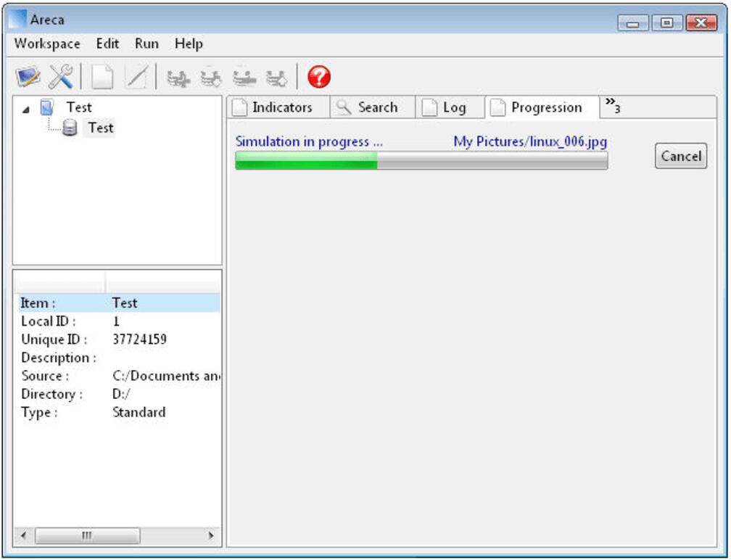This screenshot has width=731, height=560.
Task: Click the 'My Pictures/linux_006.jpg' file label
Action: point(530,141)
